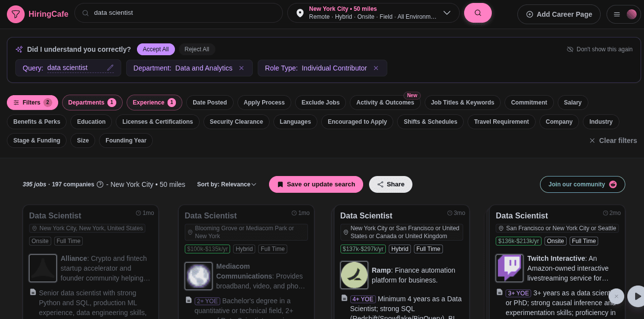Viewport: 644px width, 319px height.
Task: Click Save or update search button
Action: [x=316, y=184]
